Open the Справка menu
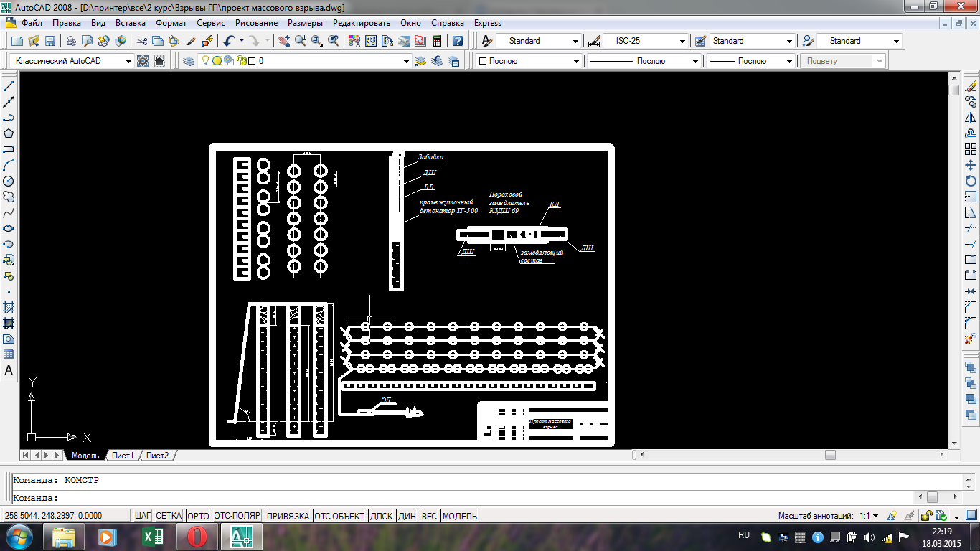 click(448, 23)
